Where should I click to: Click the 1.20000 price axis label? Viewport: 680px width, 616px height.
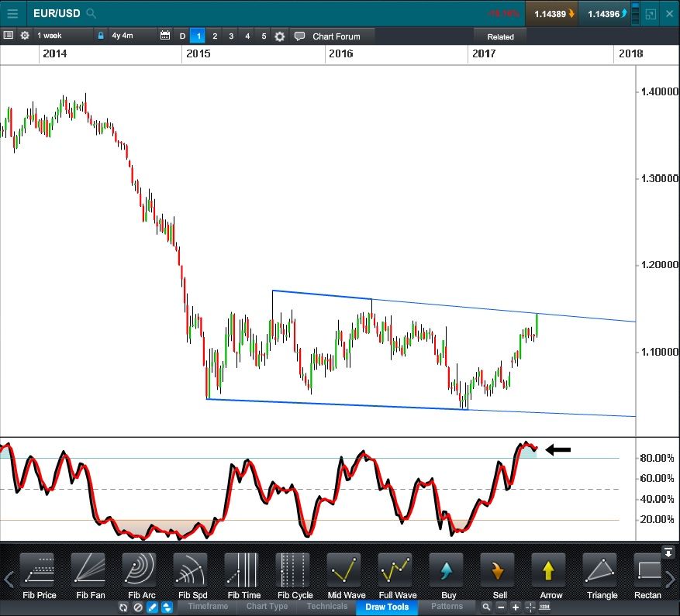659,264
